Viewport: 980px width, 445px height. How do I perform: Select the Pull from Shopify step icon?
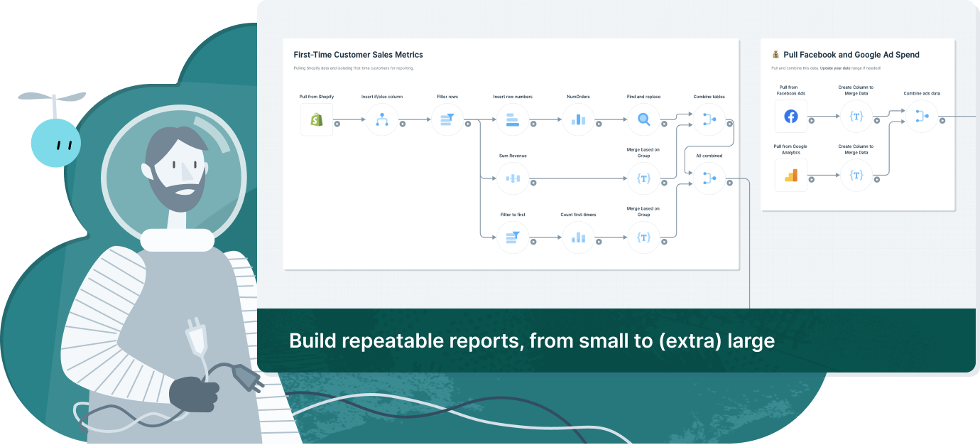click(x=316, y=119)
